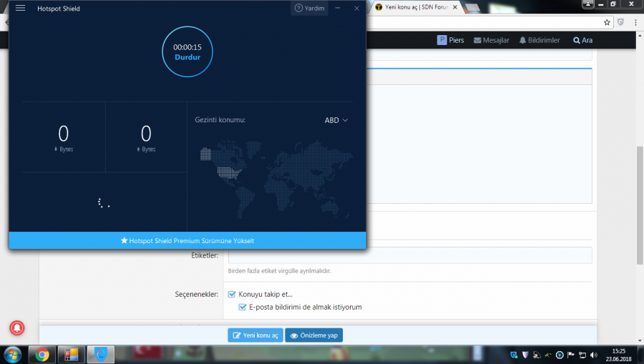Minimize the Hotspot Shield window
Image resolution: width=644 pixels, height=364 pixels.
(338, 8)
